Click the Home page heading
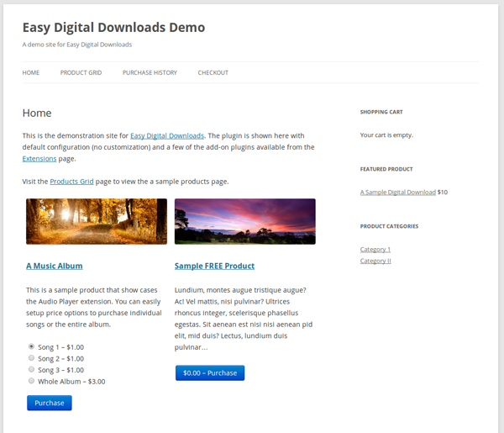Viewport: 504px width, 433px height. tap(37, 114)
